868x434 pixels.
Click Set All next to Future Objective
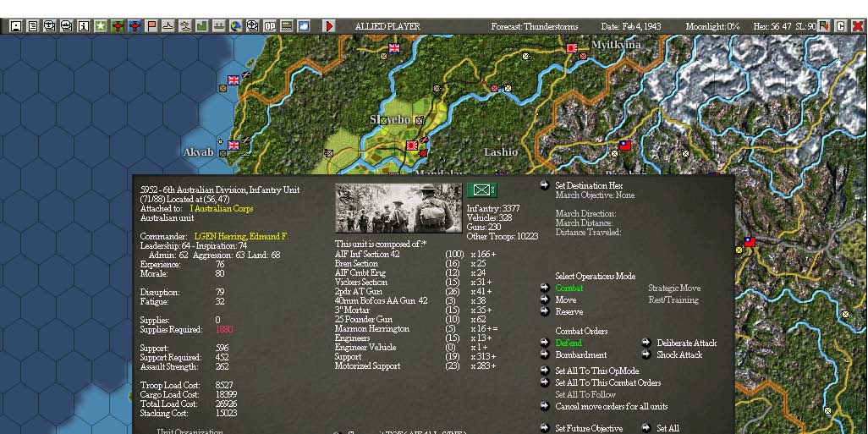tap(667, 428)
